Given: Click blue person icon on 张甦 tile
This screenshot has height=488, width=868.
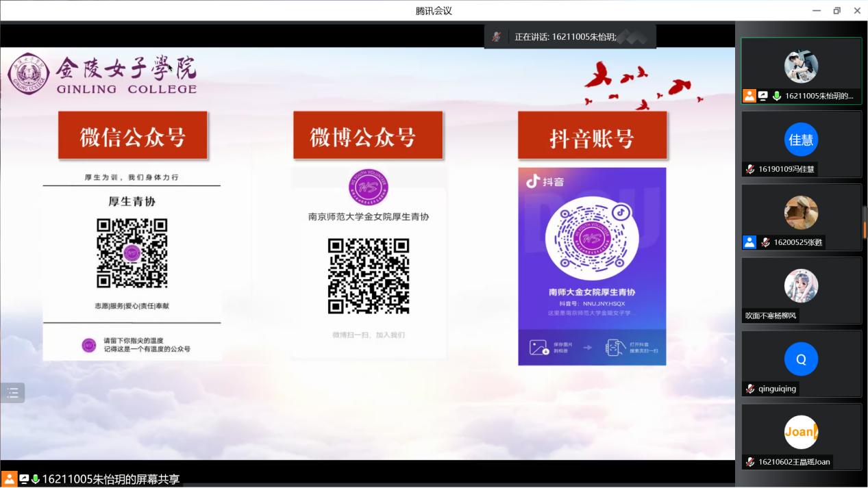Looking at the screenshot, I should 749,242.
